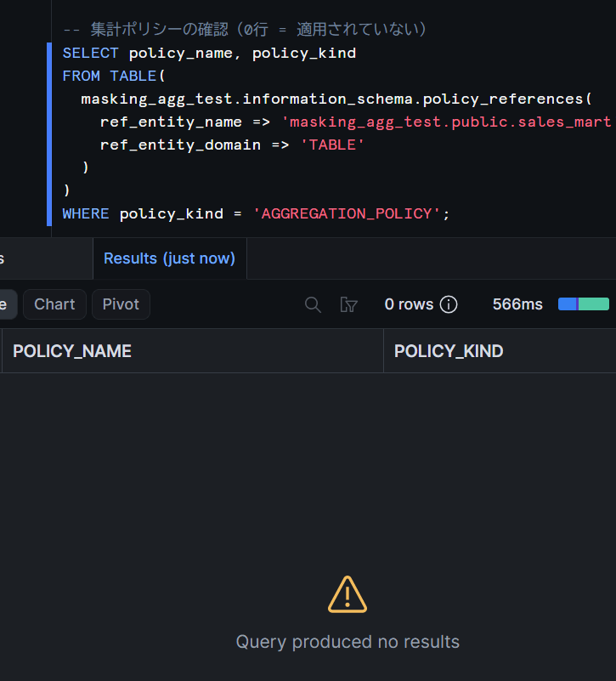Open the results search magnifier icon

click(313, 304)
